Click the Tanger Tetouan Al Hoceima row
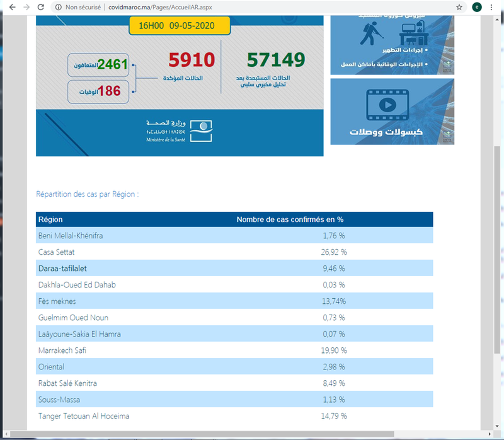Screen dimensions: 504x440 [x=234, y=416]
